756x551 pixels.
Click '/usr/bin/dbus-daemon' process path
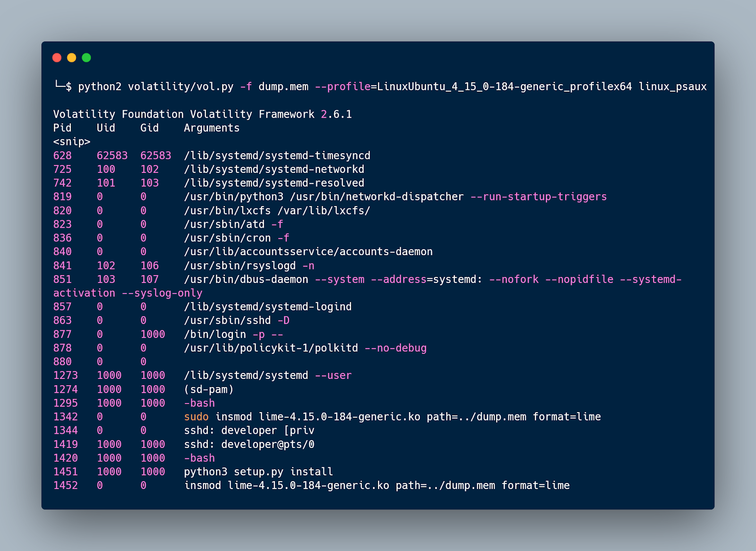[x=246, y=279]
